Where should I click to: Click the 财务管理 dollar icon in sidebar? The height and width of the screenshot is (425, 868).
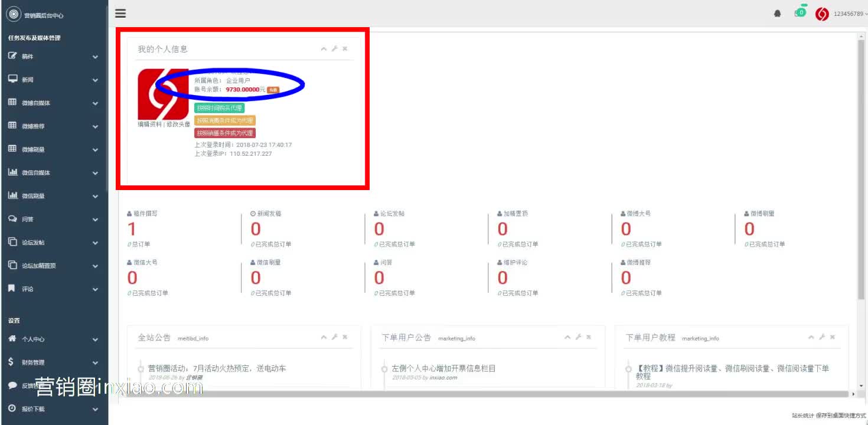click(x=11, y=362)
